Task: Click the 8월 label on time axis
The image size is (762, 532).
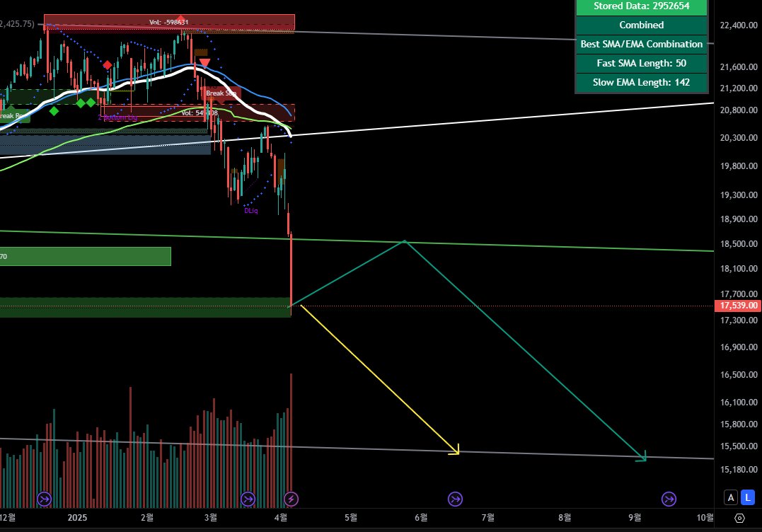Action: (565, 517)
